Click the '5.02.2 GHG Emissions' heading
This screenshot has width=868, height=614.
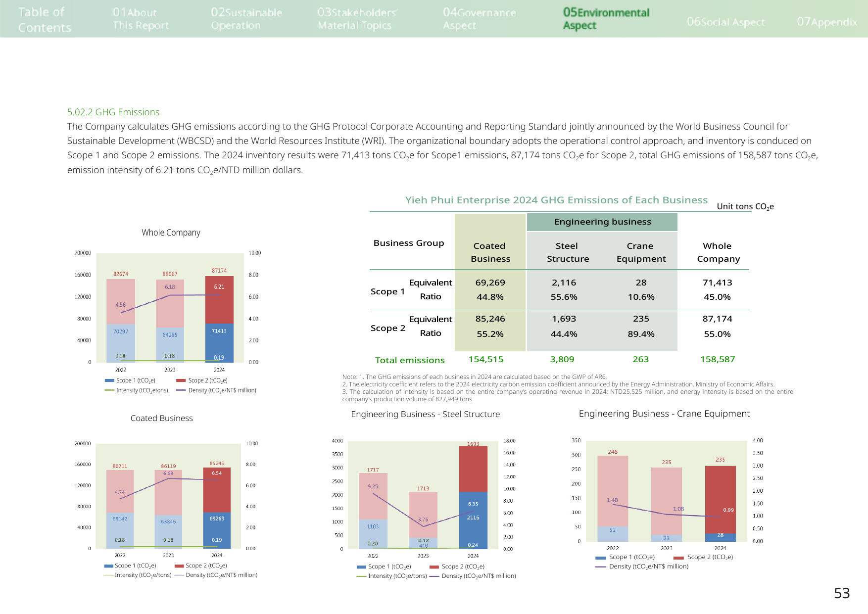pyautogui.click(x=113, y=112)
